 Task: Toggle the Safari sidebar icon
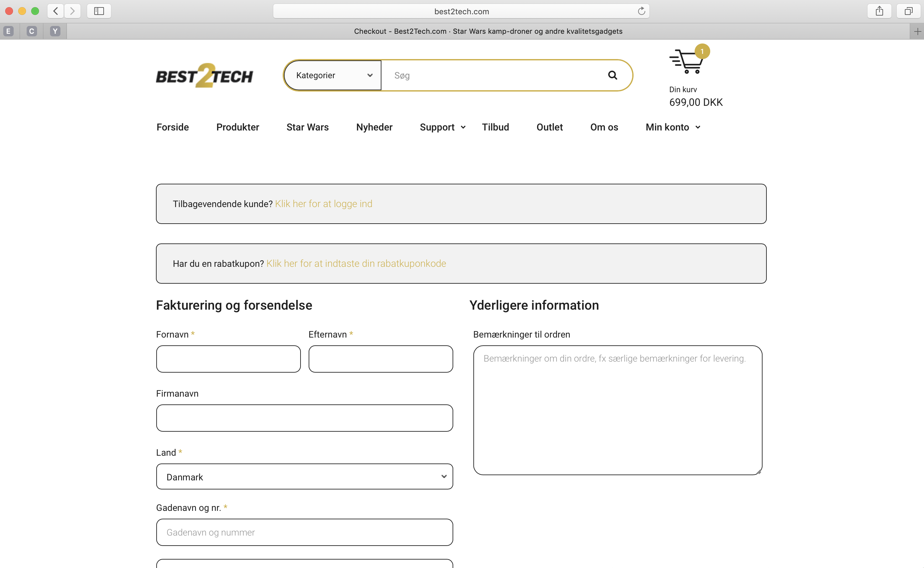(x=99, y=11)
